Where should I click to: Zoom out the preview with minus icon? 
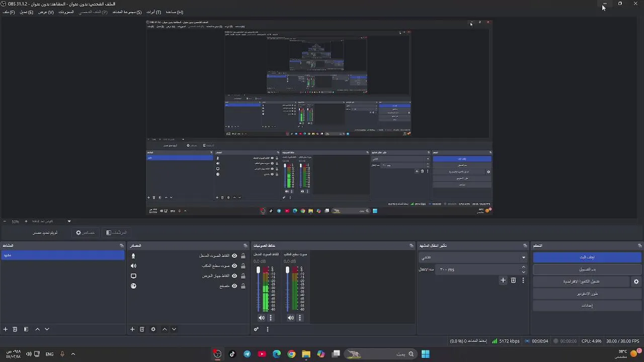pyautogui.click(x=5, y=221)
